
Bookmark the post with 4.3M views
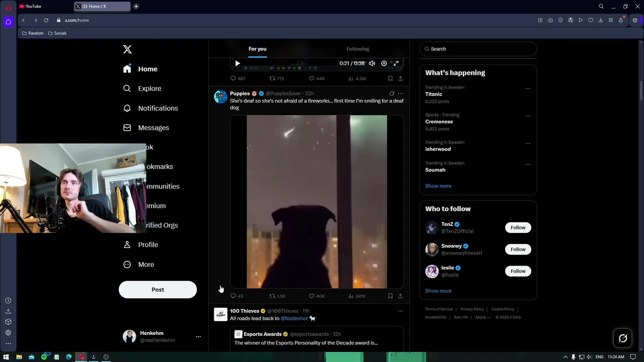tap(390, 78)
